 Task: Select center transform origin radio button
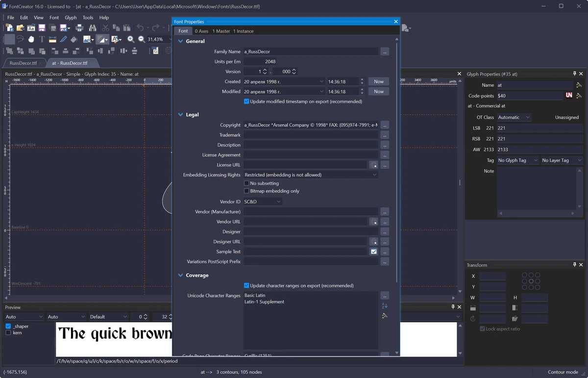point(531,281)
